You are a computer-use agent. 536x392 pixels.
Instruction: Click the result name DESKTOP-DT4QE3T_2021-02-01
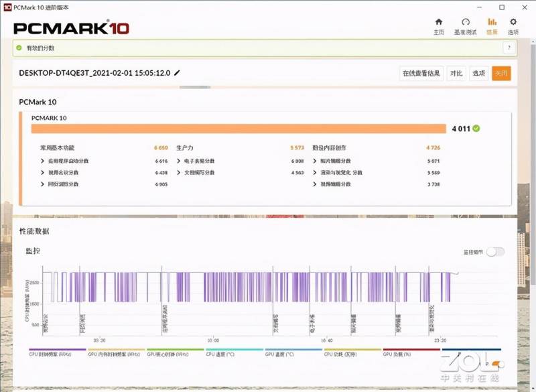(x=94, y=73)
